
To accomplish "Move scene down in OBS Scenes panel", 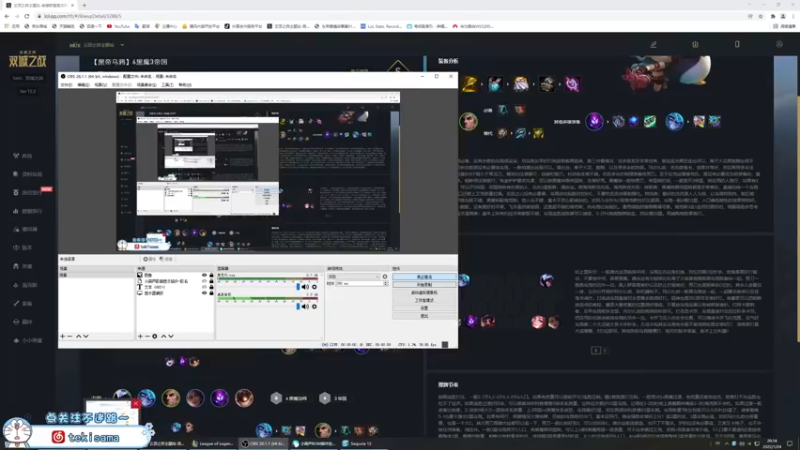I will (86, 336).
